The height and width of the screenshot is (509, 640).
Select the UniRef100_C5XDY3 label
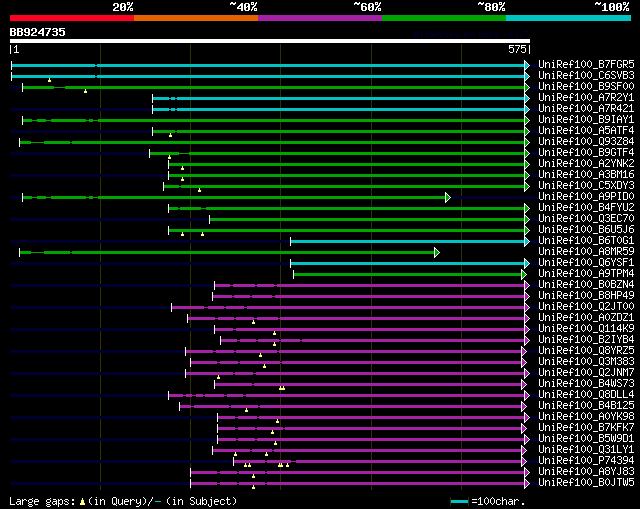click(586, 186)
